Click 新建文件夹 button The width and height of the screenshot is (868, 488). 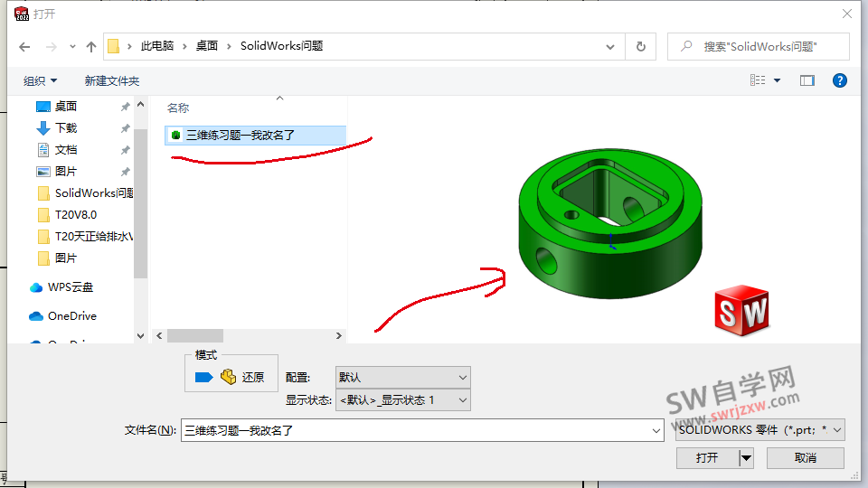(x=112, y=80)
